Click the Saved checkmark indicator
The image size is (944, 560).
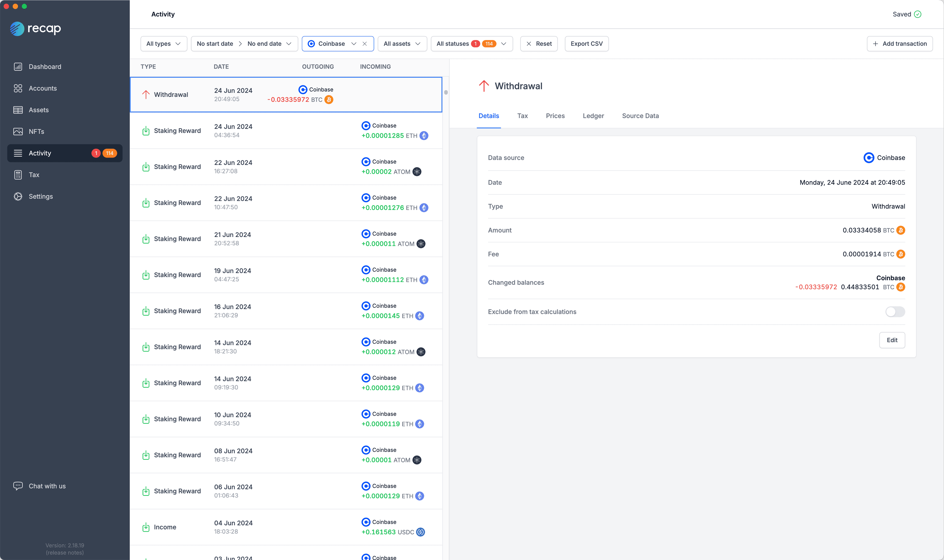pos(918,14)
